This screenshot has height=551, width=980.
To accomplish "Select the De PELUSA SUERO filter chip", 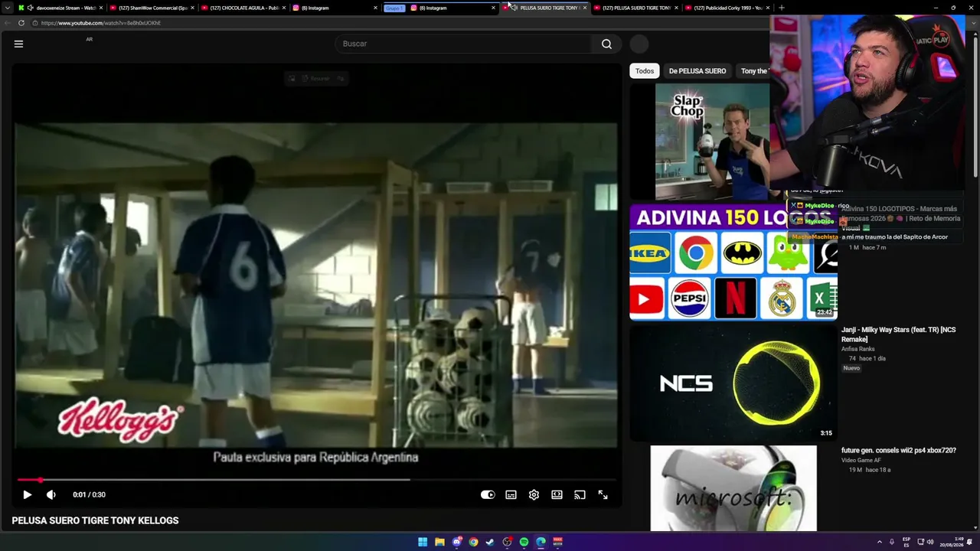I will [x=697, y=71].
